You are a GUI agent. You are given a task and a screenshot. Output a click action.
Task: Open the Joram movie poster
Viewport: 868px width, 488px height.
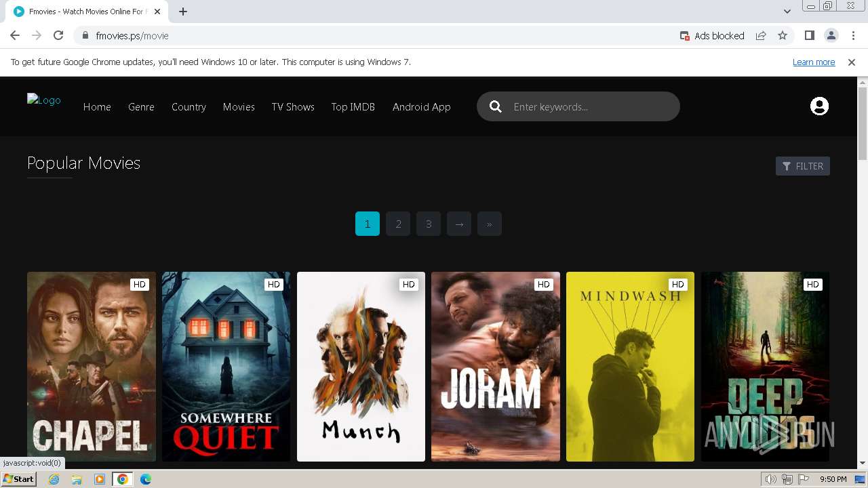pos(496,367)
